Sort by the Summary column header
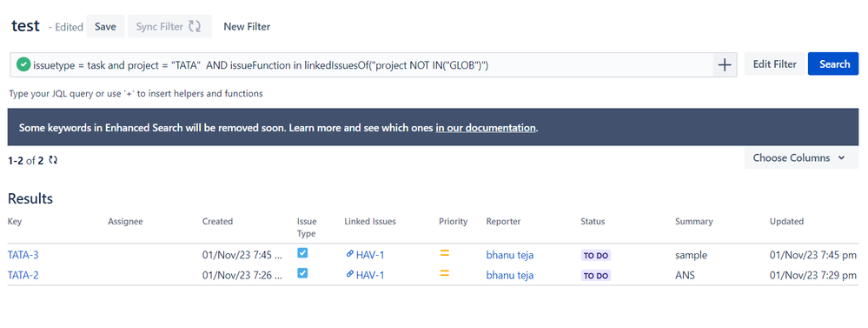 [x=693, y=221]
